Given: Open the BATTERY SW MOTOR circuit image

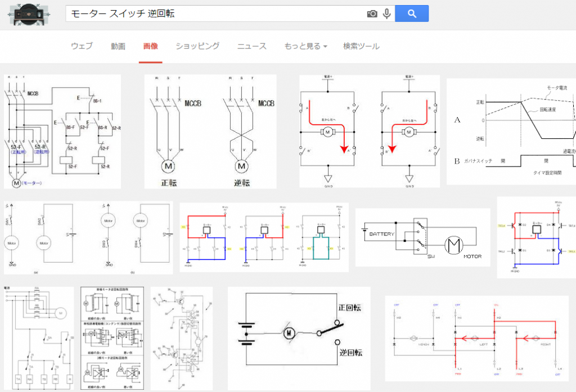Looking at the screenshot, I should click(422, 237).
